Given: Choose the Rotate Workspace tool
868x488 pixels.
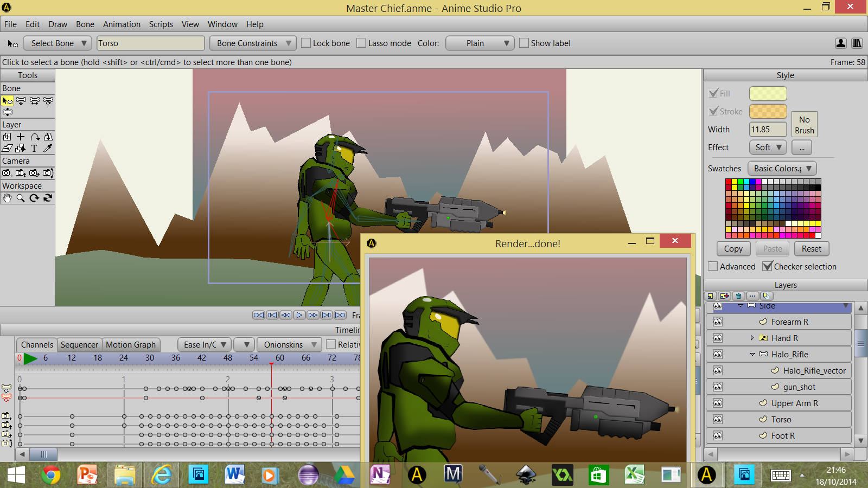Looking at the screenshot, I should 34,198.
